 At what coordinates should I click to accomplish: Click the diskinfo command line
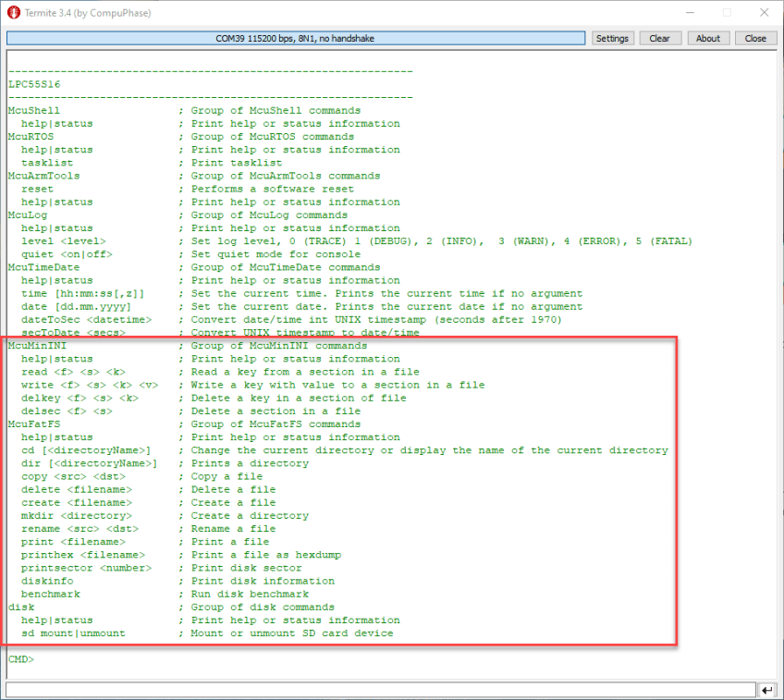click(47, 582)
